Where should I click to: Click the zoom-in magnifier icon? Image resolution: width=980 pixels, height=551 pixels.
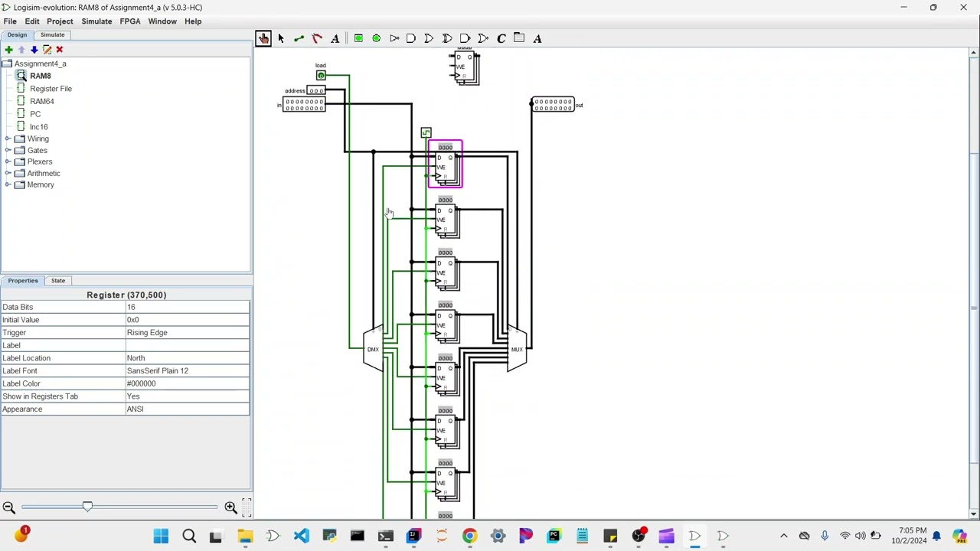(230, 507)
